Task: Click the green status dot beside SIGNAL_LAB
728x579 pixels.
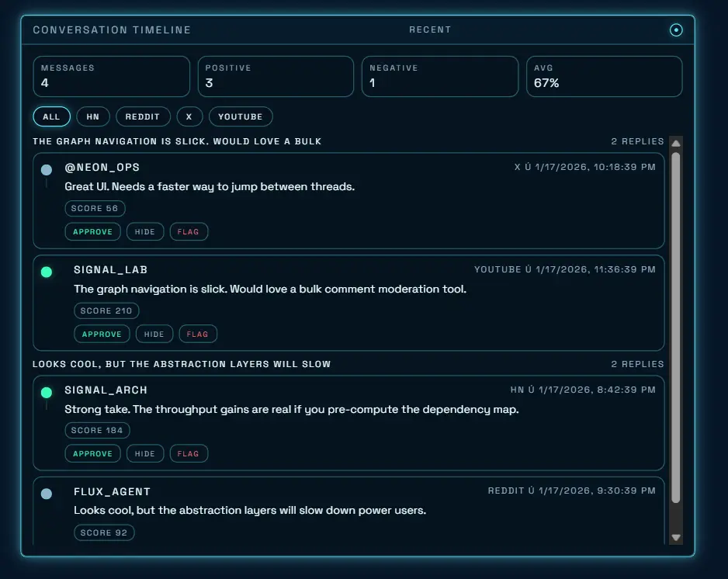Action: 47,272
